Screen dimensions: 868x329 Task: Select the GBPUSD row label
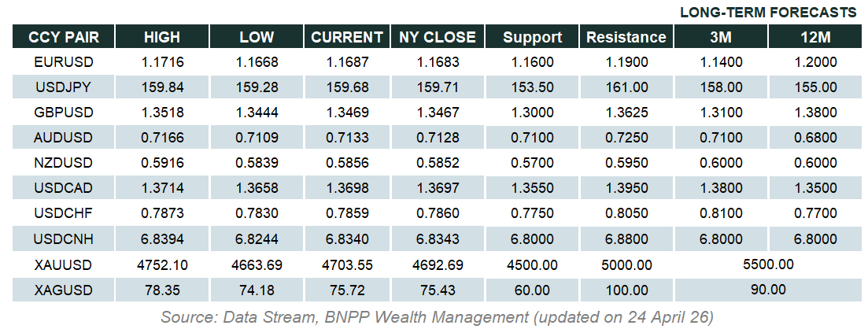[64, 113]
